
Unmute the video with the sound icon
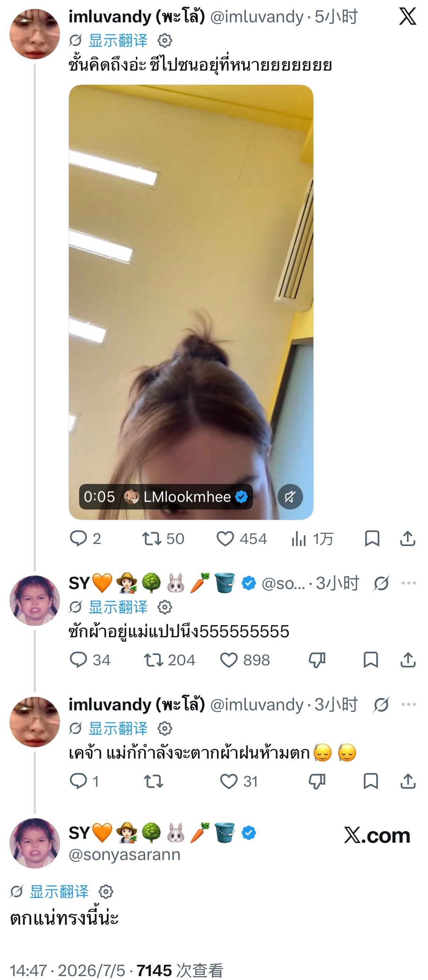290,496
